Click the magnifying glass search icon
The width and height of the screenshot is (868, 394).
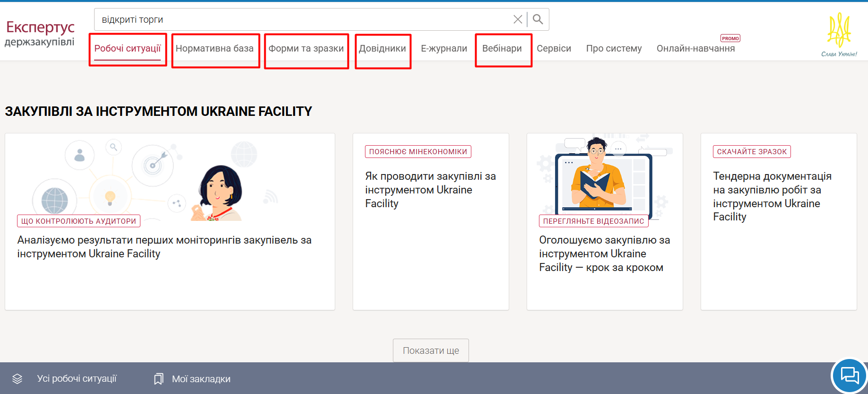coord(538,19)
